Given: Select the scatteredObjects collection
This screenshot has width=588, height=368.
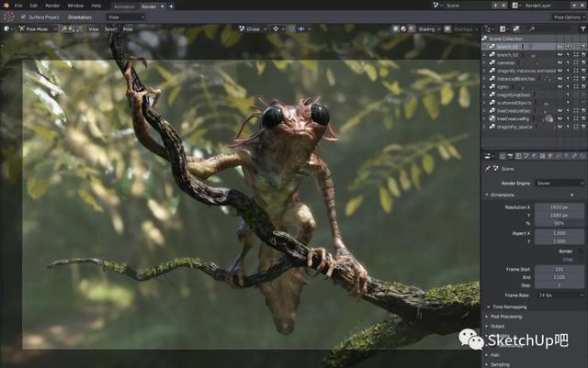Looking at the screenshot, I should coord(514,103).
